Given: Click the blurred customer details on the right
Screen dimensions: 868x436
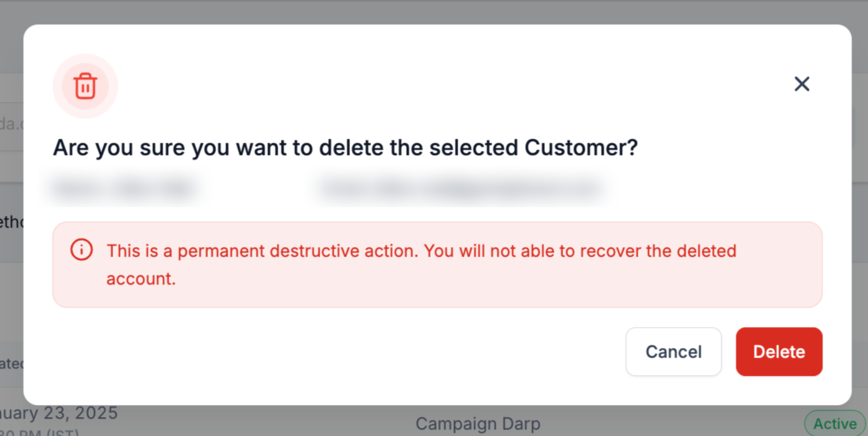Looking at the screenshot, I should point(460,188).
